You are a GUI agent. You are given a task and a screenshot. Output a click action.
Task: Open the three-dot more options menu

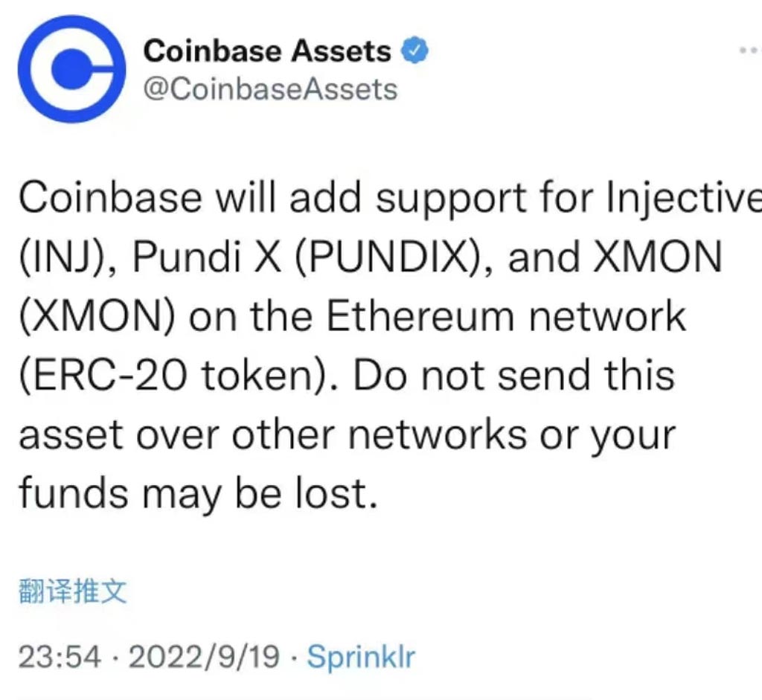point(750,50)
